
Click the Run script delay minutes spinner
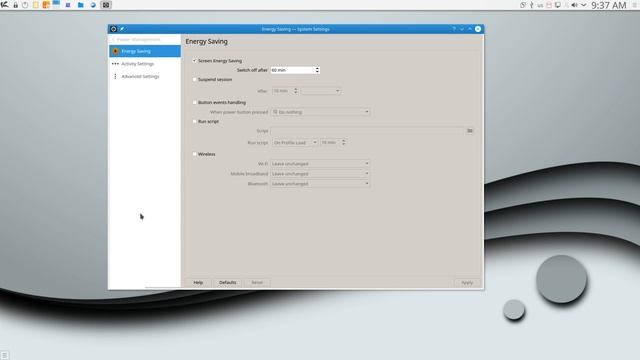[x=333, y=142]
